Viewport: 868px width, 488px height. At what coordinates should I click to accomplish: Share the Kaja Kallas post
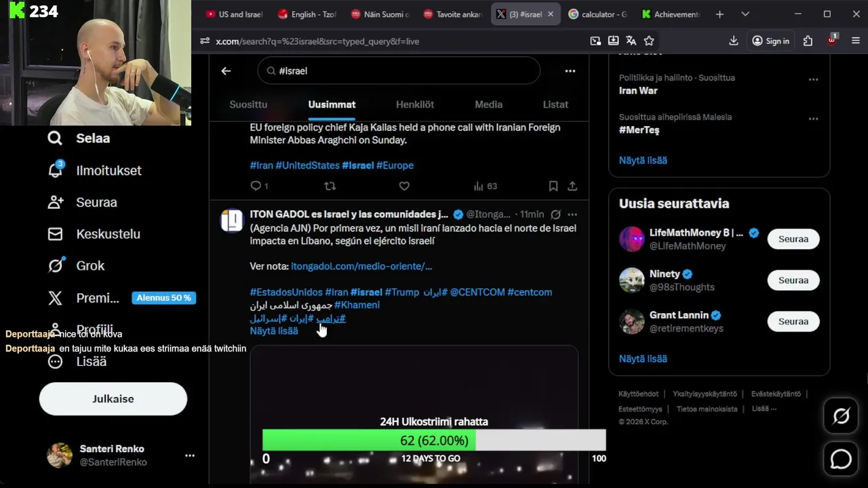pyautogui.click(x=572, y=186)
